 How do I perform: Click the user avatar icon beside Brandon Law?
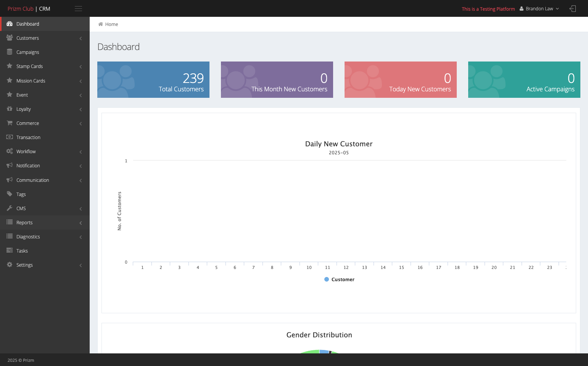pos(522,8)
